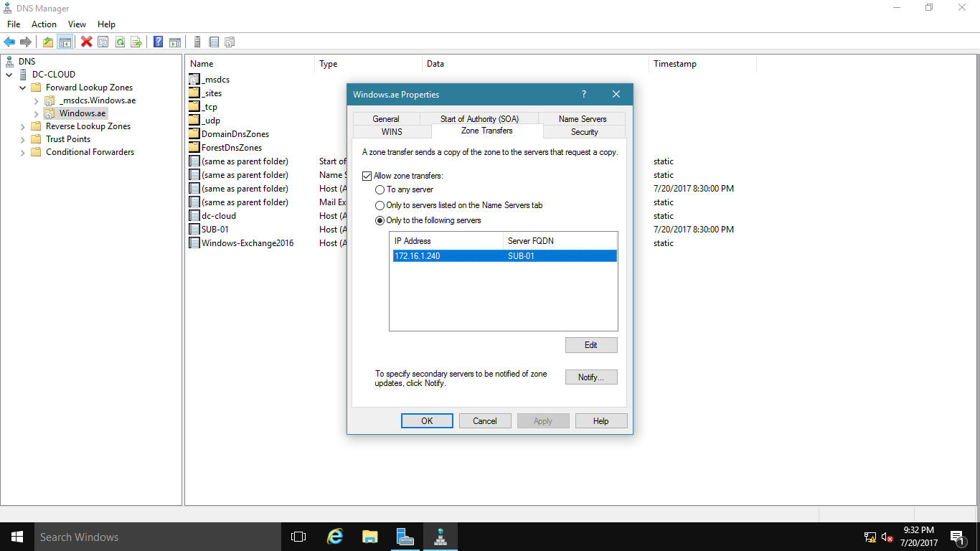Select Only to the following servers option
The image size is (980, 551).
380,220
